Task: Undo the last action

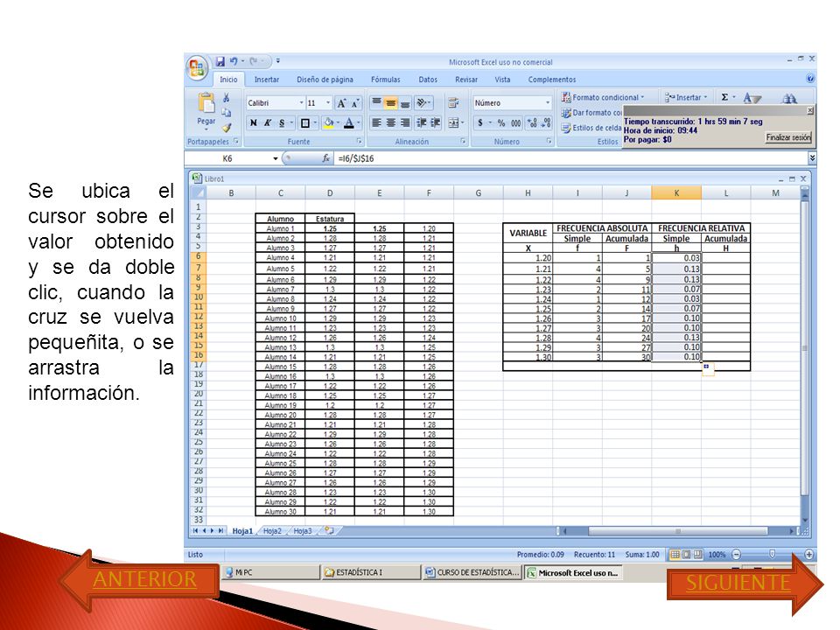Action: coord(234,61)
